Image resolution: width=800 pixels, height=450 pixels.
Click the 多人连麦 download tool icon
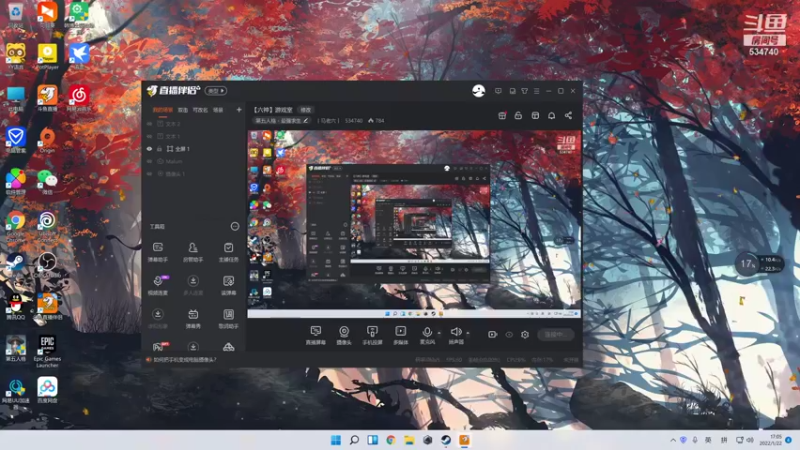click(193, 281)
